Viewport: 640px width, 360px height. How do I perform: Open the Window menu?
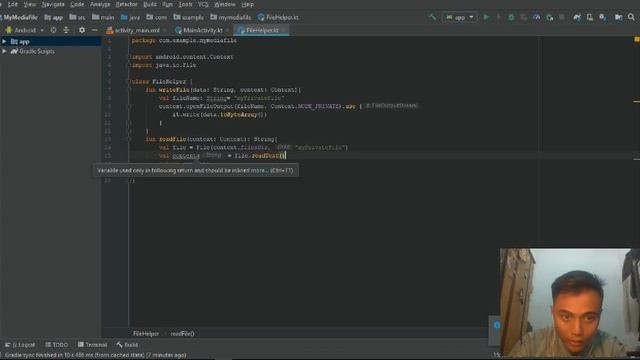pyautogui.click(x=225, y=4)
